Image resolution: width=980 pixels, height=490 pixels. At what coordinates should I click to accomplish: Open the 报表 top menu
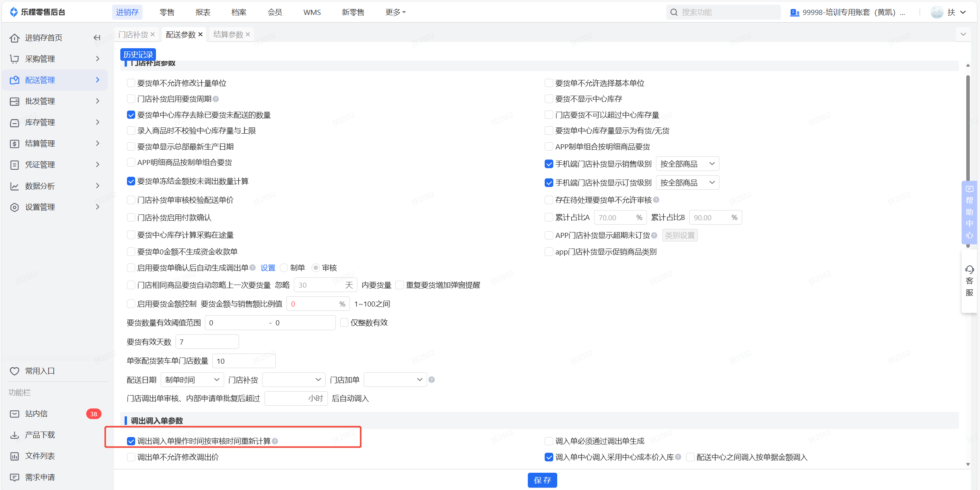203,12
